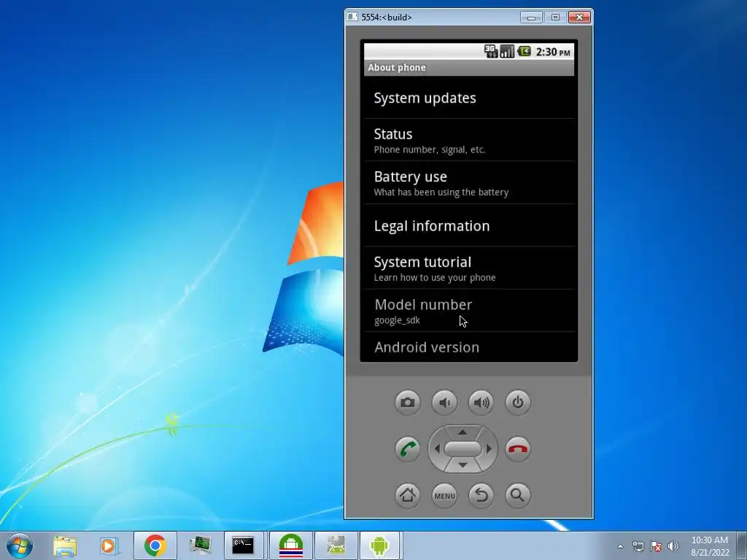Click the D-pad center select button
747x560 pixels.
point(462,448)
